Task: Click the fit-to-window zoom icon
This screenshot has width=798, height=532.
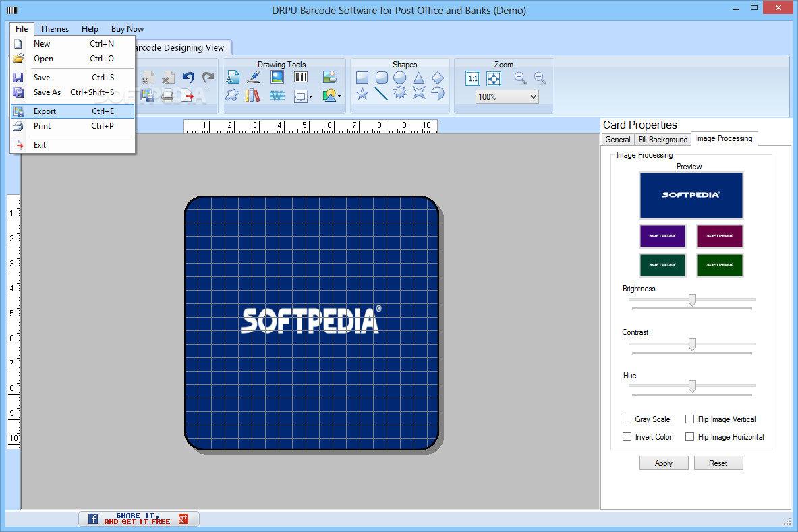Action: pyautogui.click(x=494, y=78)
